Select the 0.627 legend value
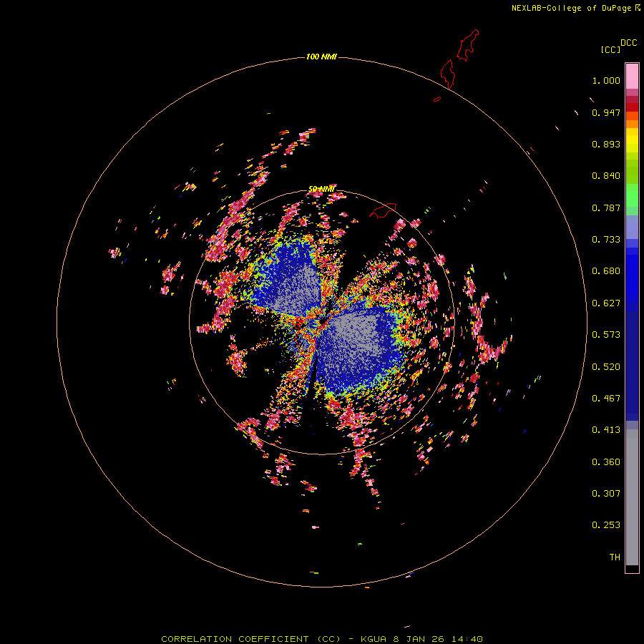The height and width of the screenshot is (644, 644). coord(606,303)
